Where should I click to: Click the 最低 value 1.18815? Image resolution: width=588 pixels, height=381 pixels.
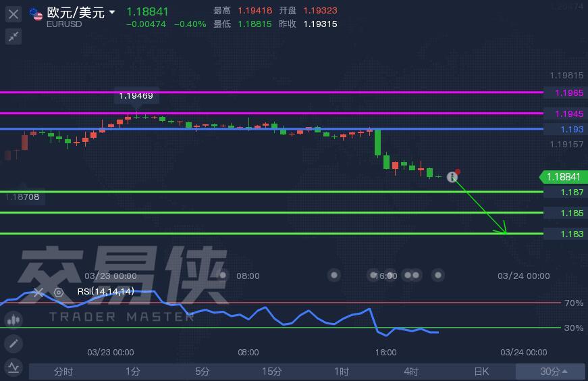(255, 24)
